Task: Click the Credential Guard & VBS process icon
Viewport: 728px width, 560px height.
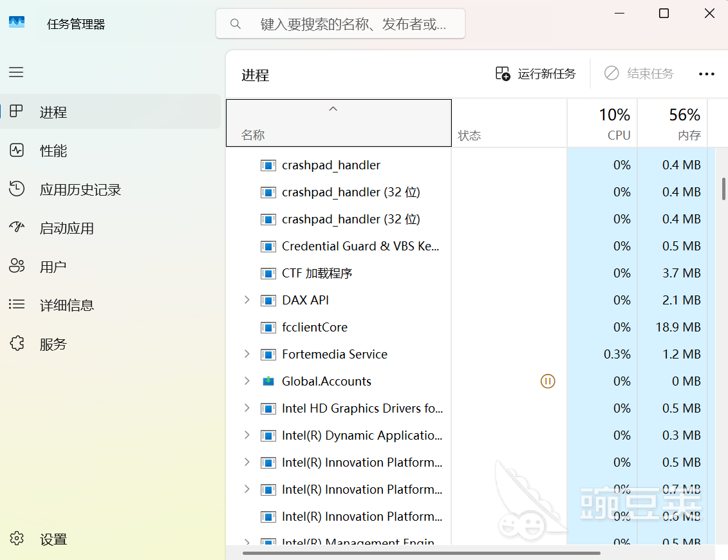Action: 268,246
